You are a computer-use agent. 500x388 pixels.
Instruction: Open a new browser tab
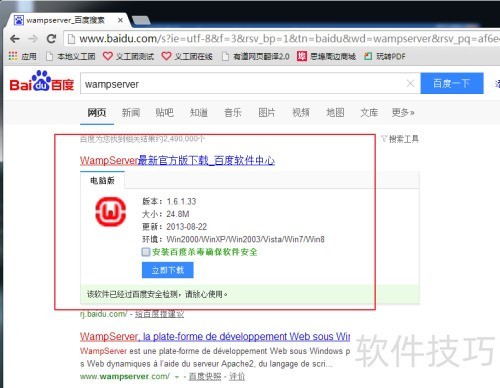[x=141, y=21]
